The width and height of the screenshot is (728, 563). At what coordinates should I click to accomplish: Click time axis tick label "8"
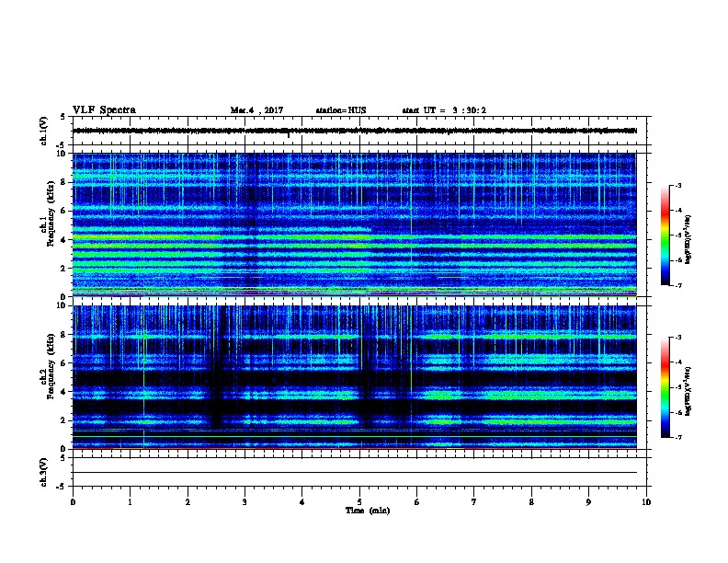click(x=531, y=501)
